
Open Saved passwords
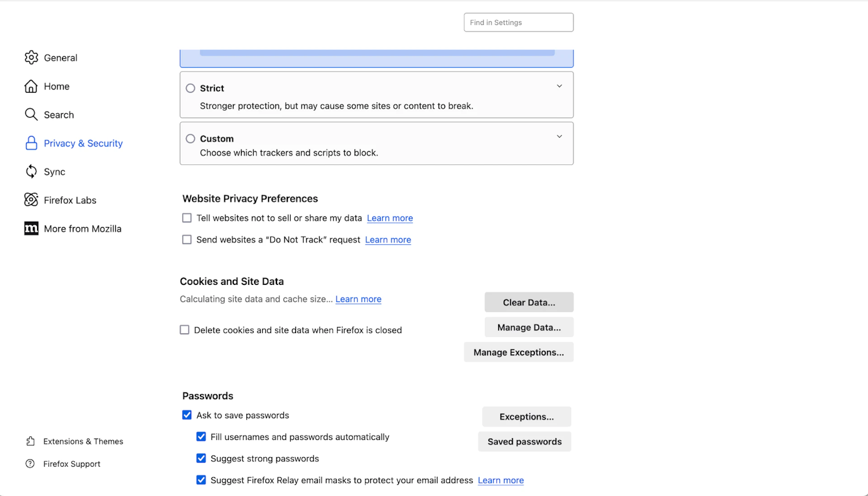pyautogui.click(x=524, y=441)
